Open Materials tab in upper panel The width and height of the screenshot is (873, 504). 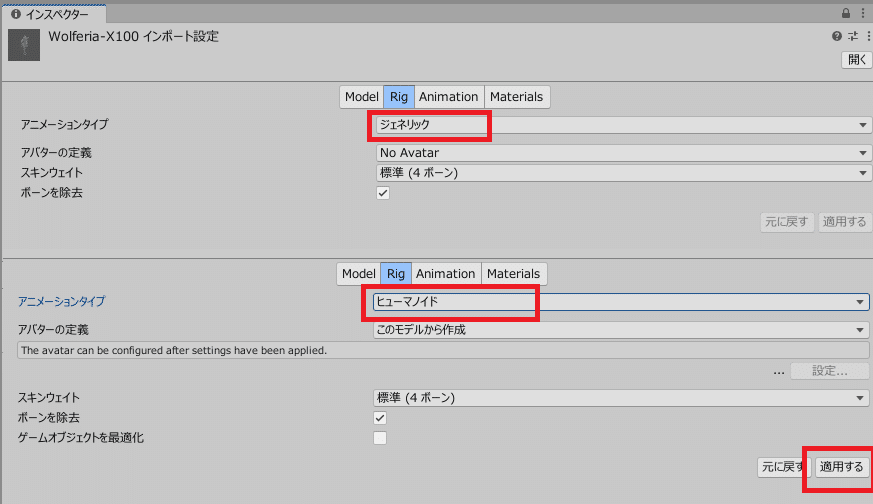click(517, 97)
